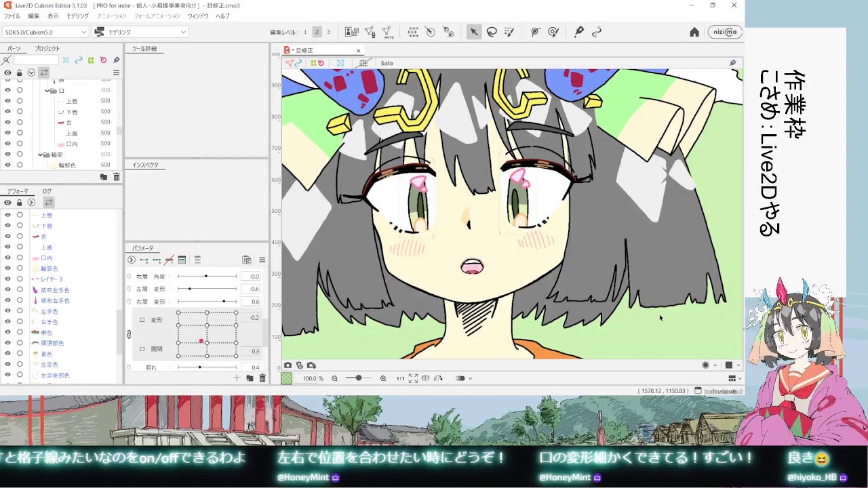Click circled arrow in Parameter panel toolbar
Screen dimensions: 868x488
pyautogui.click(x=132, y=260)
